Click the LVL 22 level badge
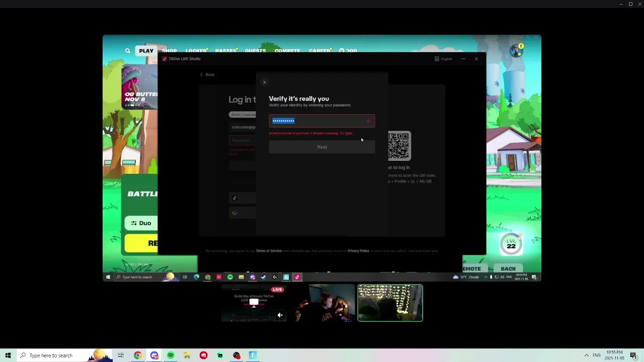The height and width of the screenshot is (362, 644). [x=511, y=244]
